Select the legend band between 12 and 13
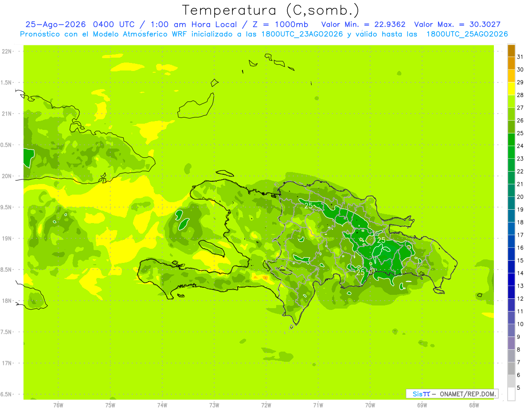The height and width of the screenshot is (411, 532). coord(511,292)
